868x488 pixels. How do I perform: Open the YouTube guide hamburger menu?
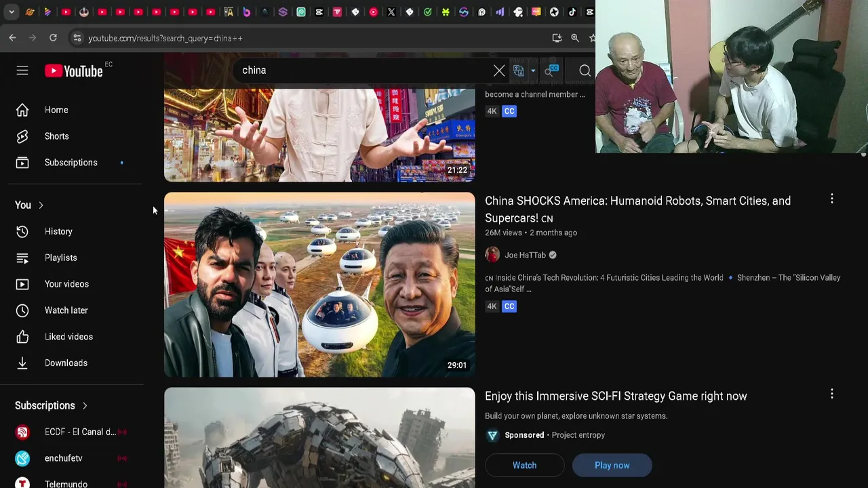22,70
